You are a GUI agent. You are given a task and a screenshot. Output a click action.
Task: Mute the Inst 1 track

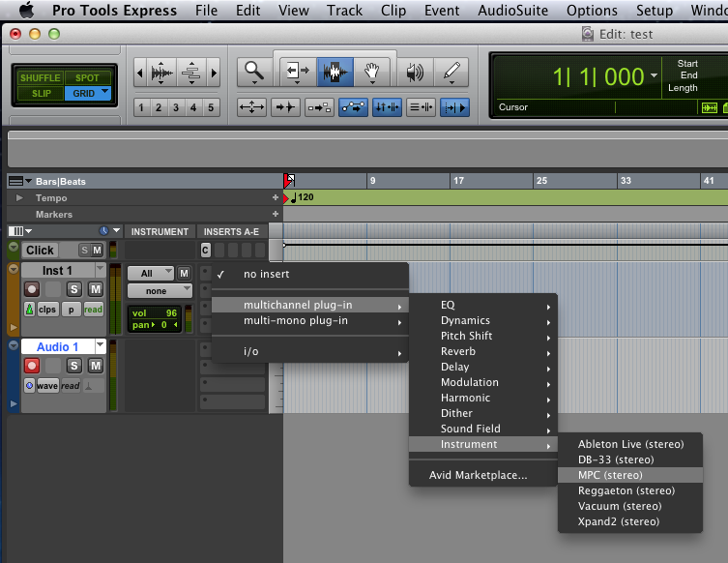pos(96,289)
